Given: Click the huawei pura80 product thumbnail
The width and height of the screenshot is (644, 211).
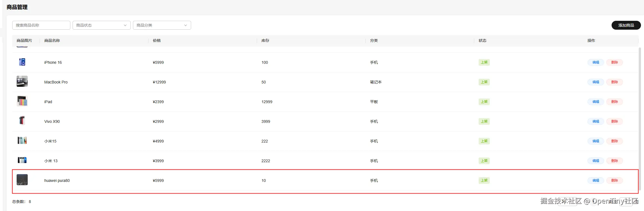Looking at the screenshot, I should [22, 180].
